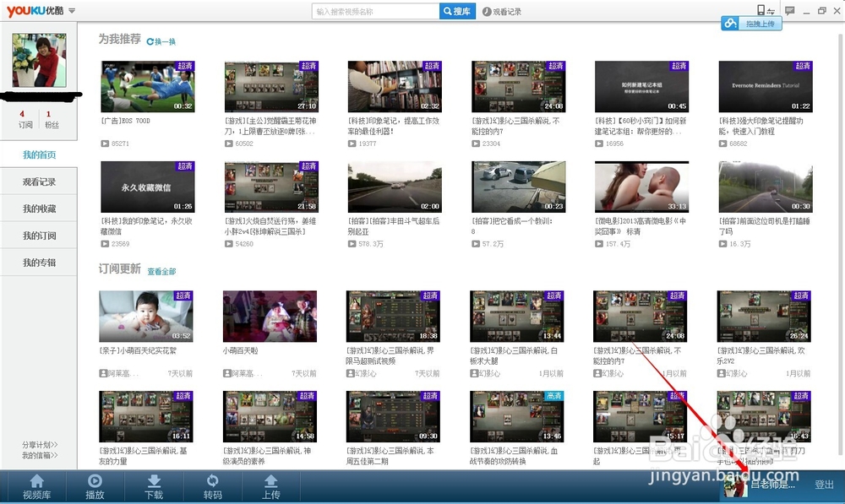Open the 分享计划 link
Image resolution: width=845 pixels, height=504 pixels.
click(40, 445)
